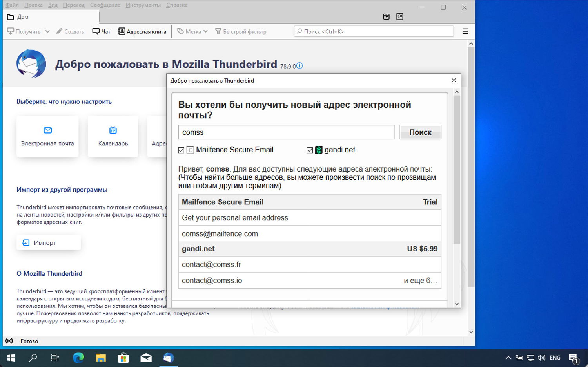Uncheck the gandi.net provider checkbox
This screenshot has height=367, width=588.
click(310, 150)
